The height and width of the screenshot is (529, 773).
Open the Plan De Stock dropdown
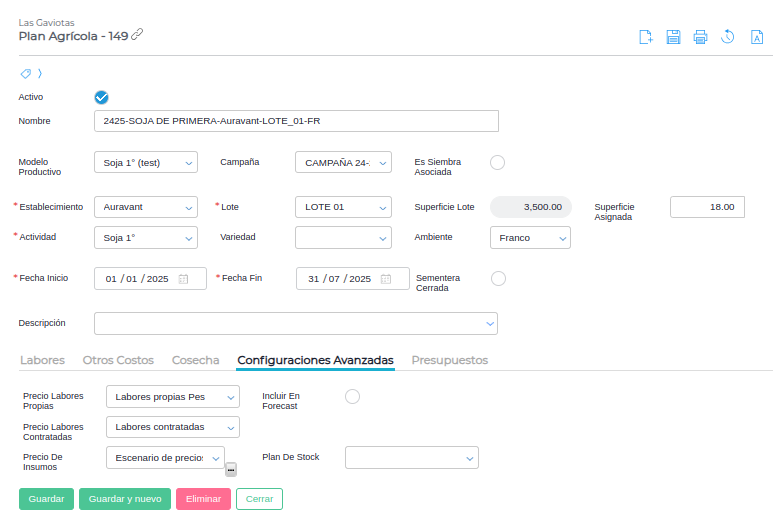tap(411, 457)
